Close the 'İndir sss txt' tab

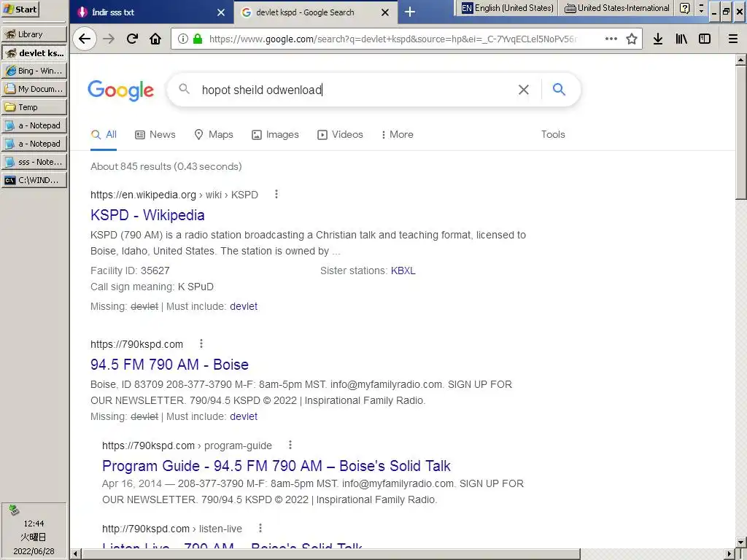point(221,12)
